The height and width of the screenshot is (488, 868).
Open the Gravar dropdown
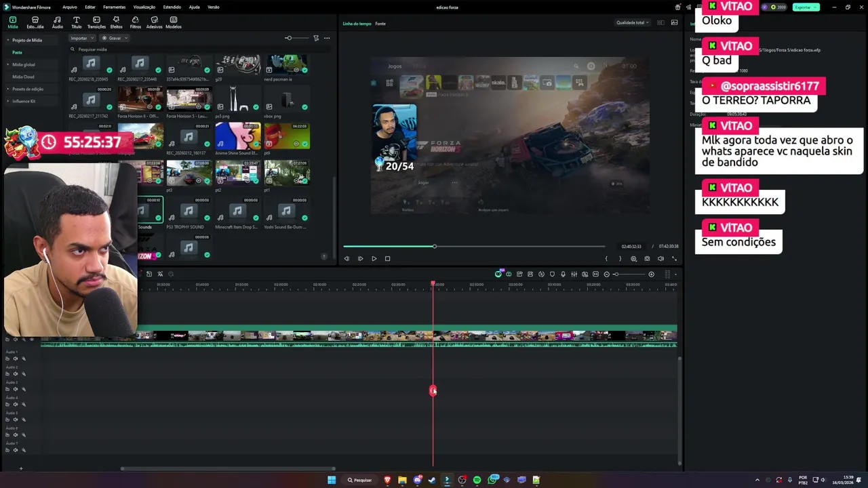(x=115, y=38)
